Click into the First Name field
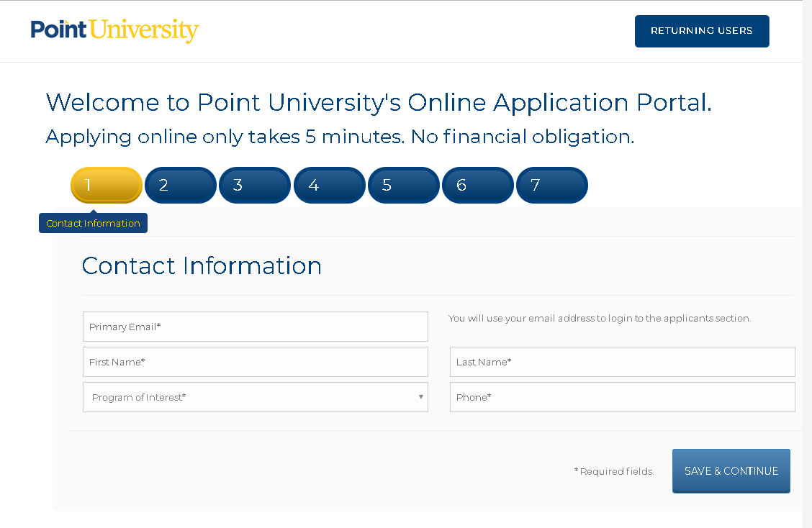812x528 pixels. (x=256, y=362)
